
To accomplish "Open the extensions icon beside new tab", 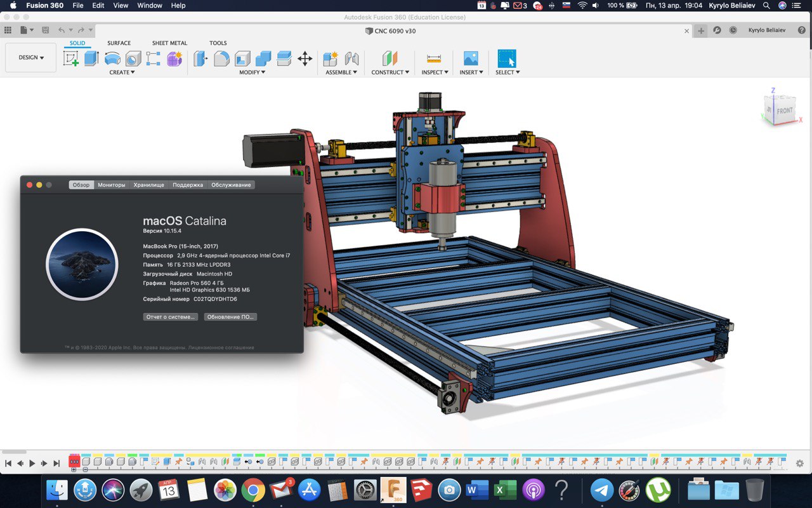I will coord(717,30).
